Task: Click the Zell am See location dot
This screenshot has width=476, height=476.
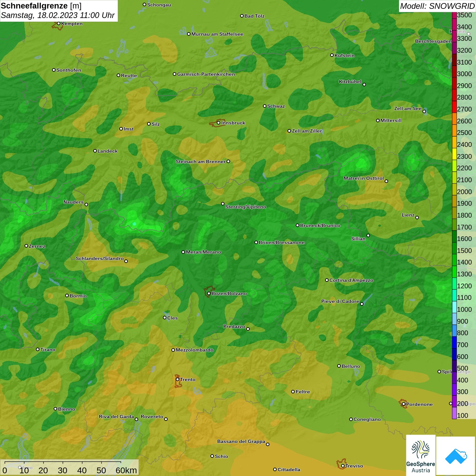Action: [x=424, y=112]
